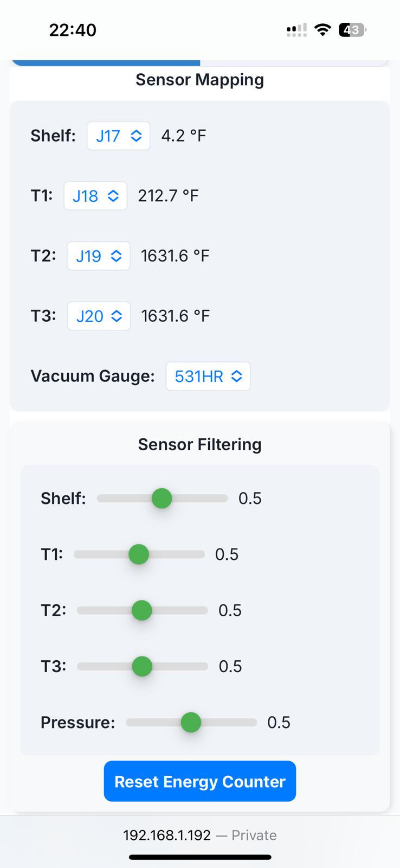Tap the address bar showing 192.168.1.192
The height and width of the screenshot is (868, 400).
200,835
